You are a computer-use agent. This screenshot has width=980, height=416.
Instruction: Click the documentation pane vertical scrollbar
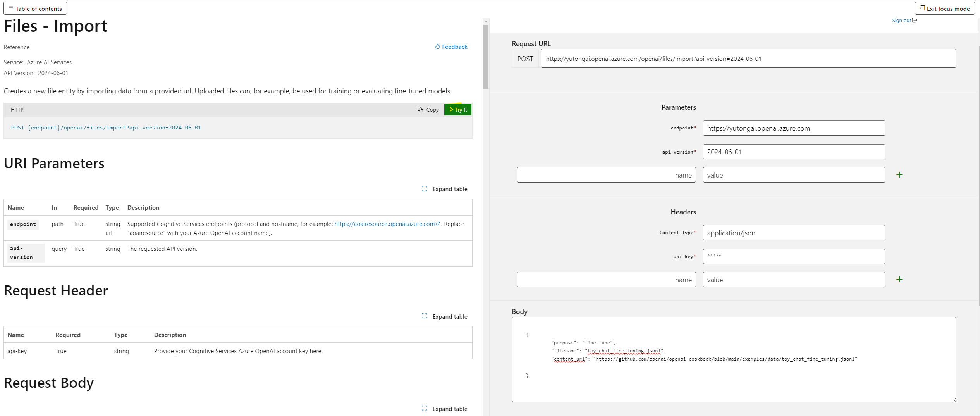pos(486,57)
